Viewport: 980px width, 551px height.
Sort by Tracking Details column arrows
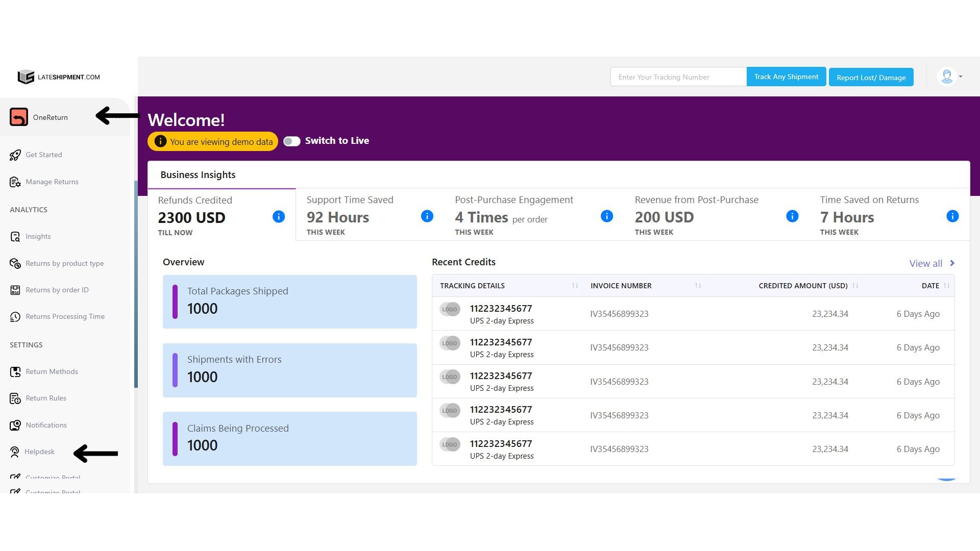click(575, 286)
